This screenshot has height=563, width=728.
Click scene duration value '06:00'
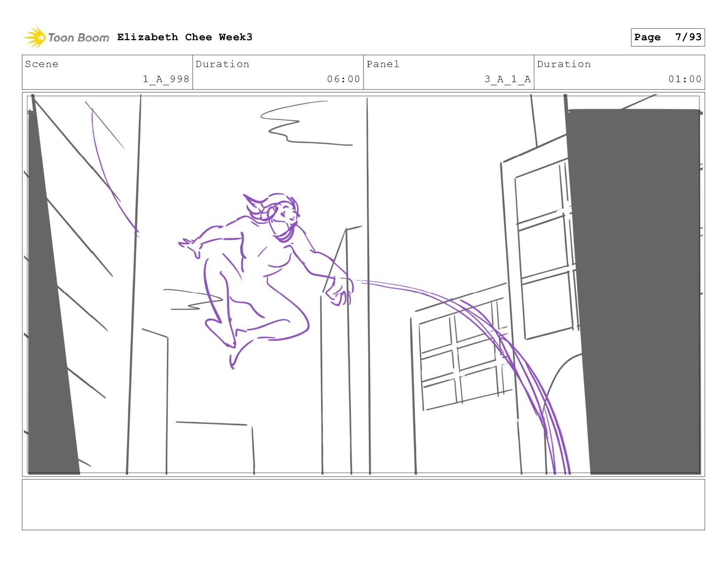pyautogui.click(x=343, y=79)
